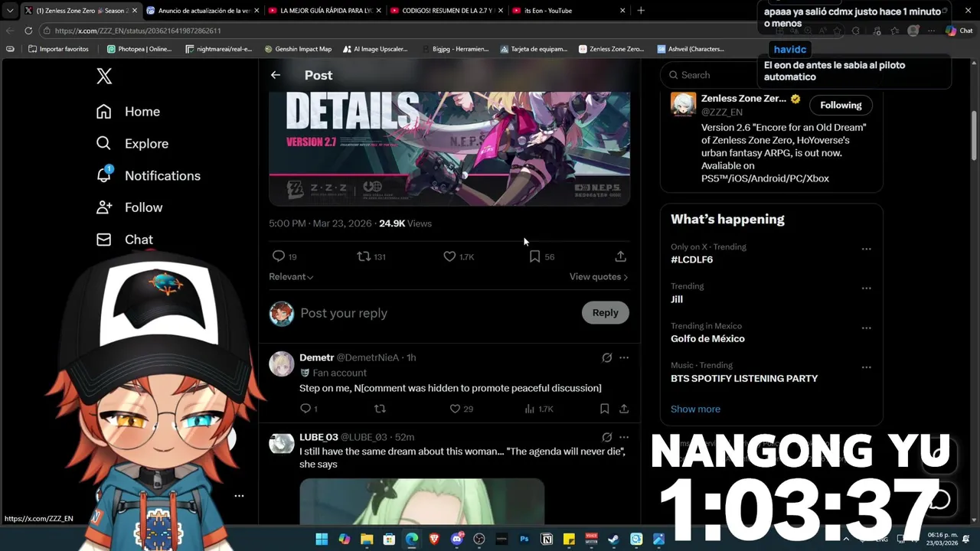Click the reply bubble icon showing 19

click(x=284, y=256)
